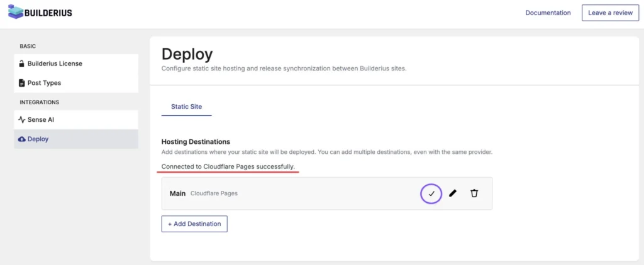
Task: Edit the Main destination with pencil icon
Action: point(453,193)
